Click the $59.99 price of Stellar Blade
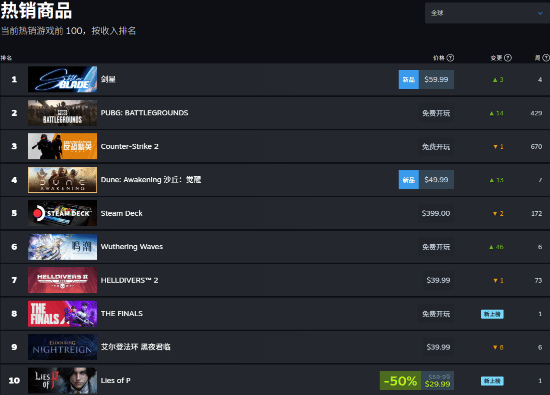This screenshot has width=550, height=395. (x=436, y=79)
